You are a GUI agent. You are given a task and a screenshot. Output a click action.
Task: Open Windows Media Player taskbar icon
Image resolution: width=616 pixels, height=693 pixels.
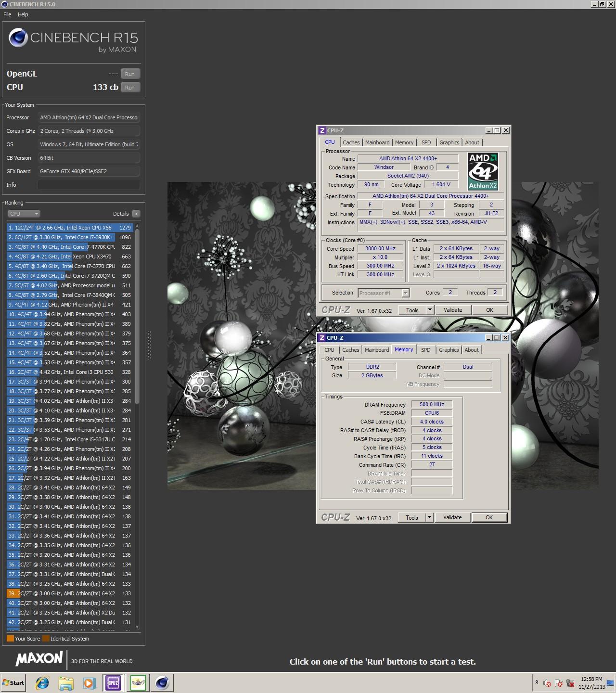tap(89, 683)
